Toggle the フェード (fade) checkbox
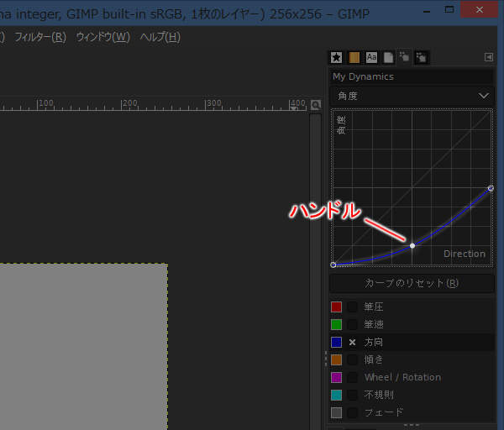The width and height of the screenshot is (504, 430). pyautogui.click(x=353, y=413)
